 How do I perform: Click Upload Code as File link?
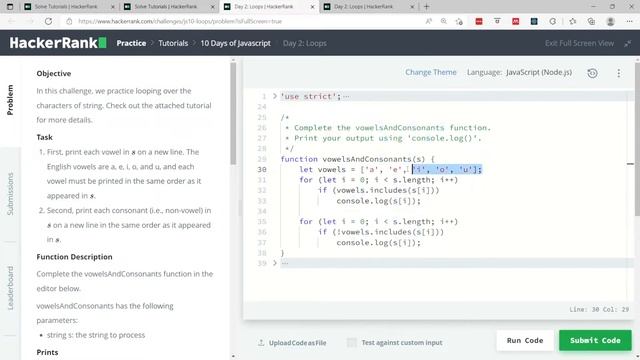[x=297, y=343]
